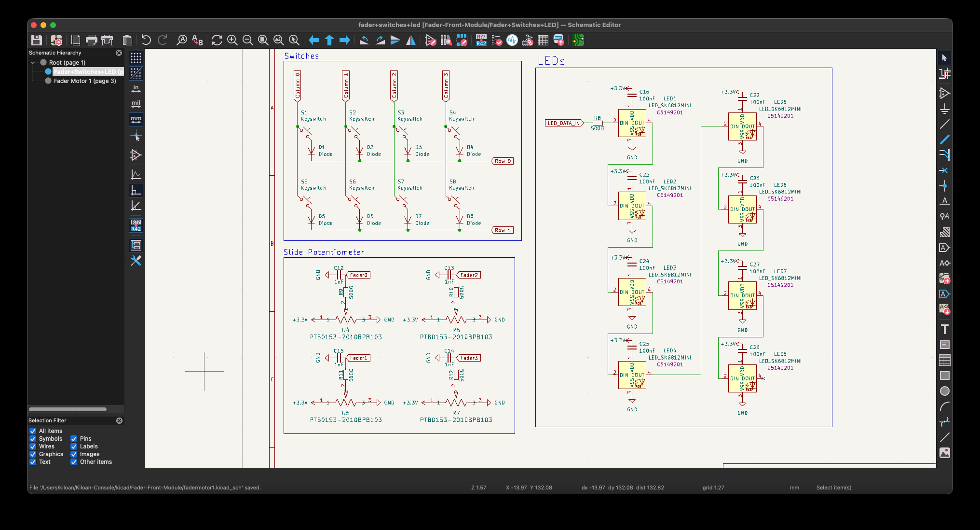The width and height of the screenshot is (980, 530).
Task: Open PCB editor from toolbar
Action: tap(578, 40)
